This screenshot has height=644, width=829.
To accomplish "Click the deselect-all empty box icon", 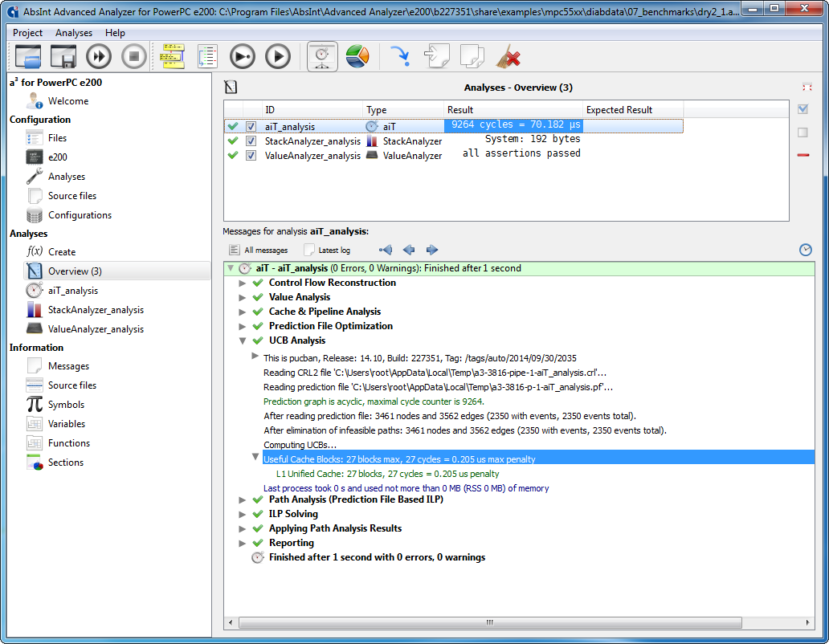I will 803,132.
